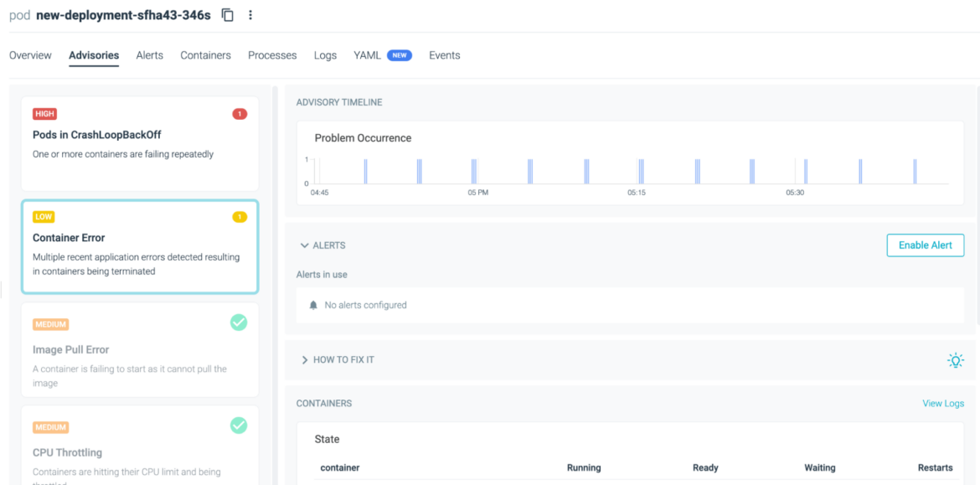Switch to the Overview tab
The width and height of the screenshot is (980, 485).
[x=30, y=55]
